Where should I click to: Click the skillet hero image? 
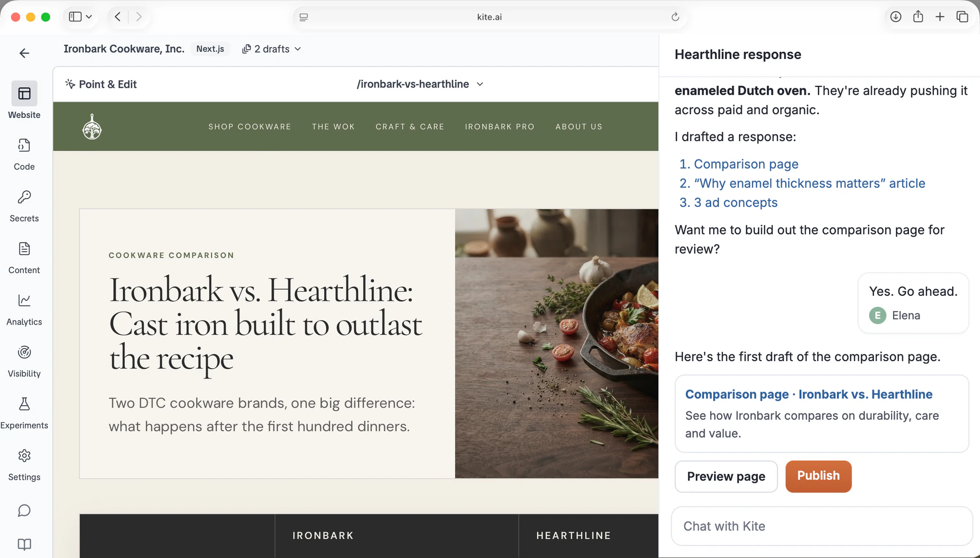coord(556,343)
